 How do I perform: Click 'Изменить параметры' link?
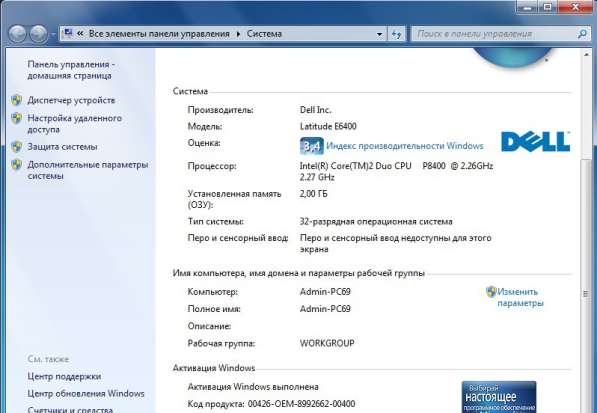[x=520, y=297]
